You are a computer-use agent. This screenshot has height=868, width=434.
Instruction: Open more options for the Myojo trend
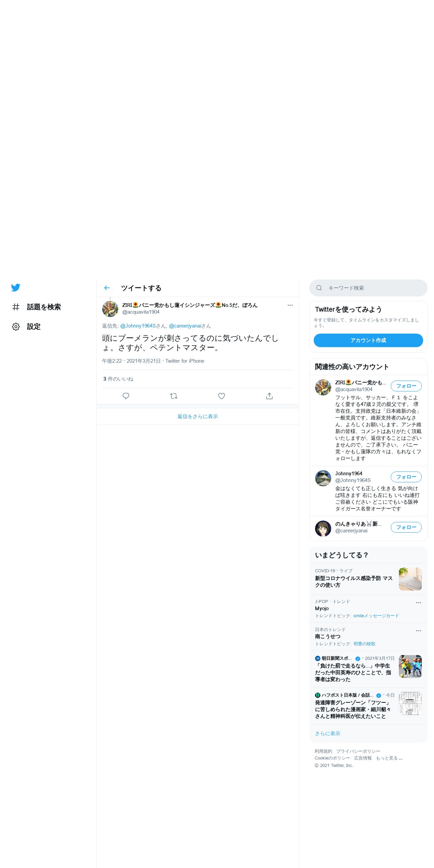418,603
